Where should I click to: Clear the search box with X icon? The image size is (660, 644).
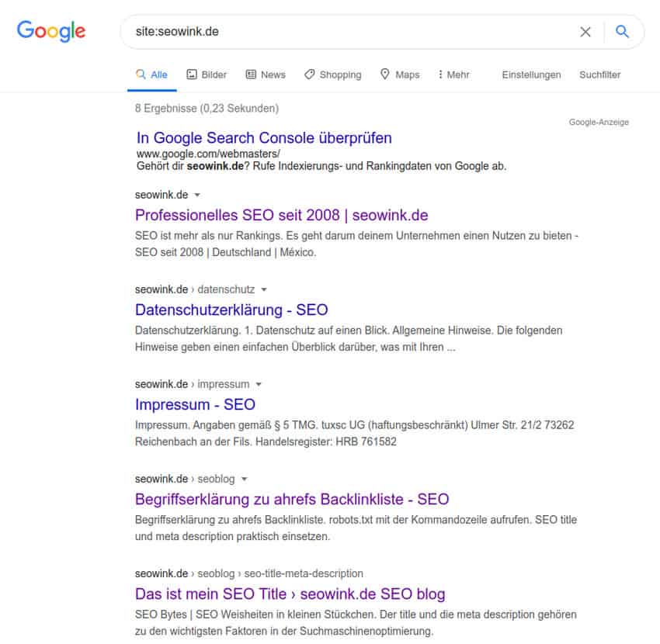tap(585, 32)
